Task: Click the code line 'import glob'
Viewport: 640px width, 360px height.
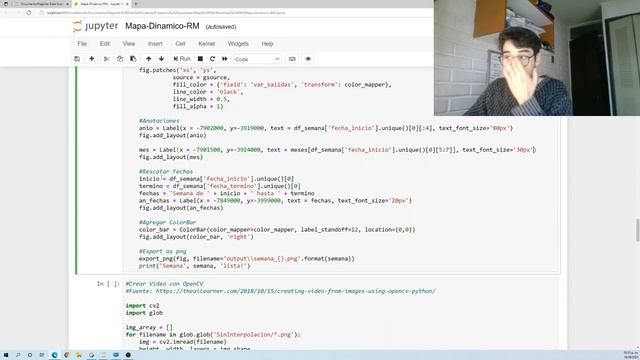Action: point(144,313)
